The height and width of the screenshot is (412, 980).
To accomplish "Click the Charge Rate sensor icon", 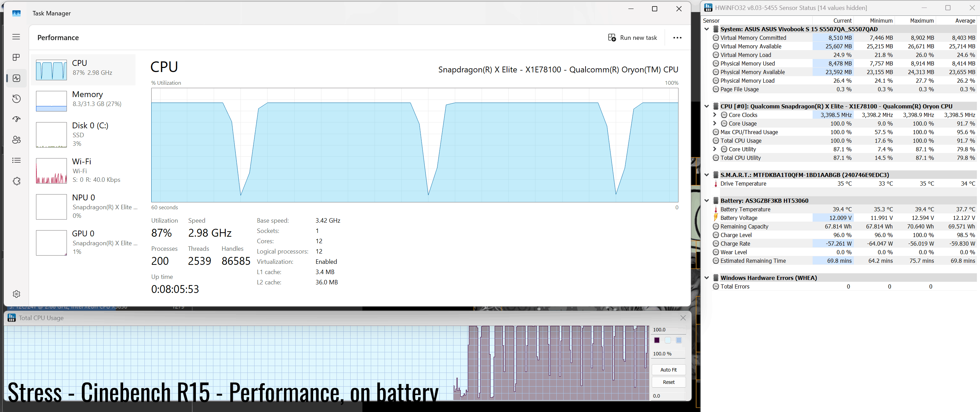I will click(716, 244).
